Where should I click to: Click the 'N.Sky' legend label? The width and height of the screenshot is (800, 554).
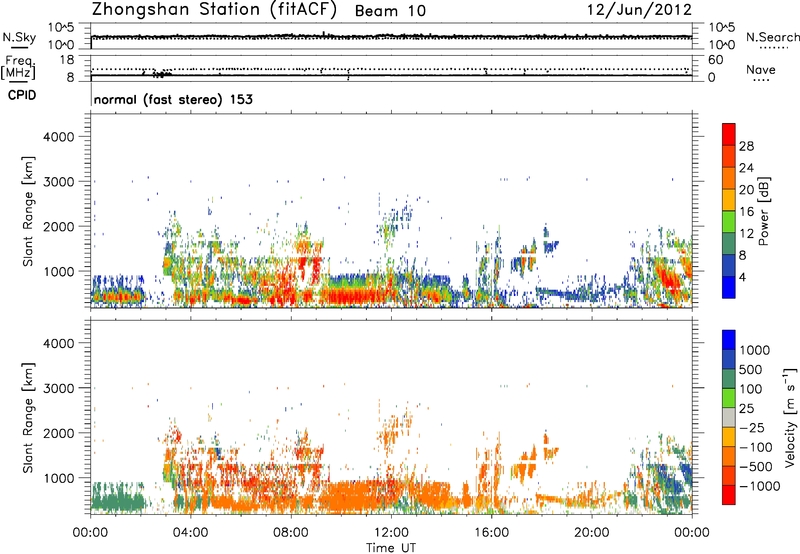point(19,37)
